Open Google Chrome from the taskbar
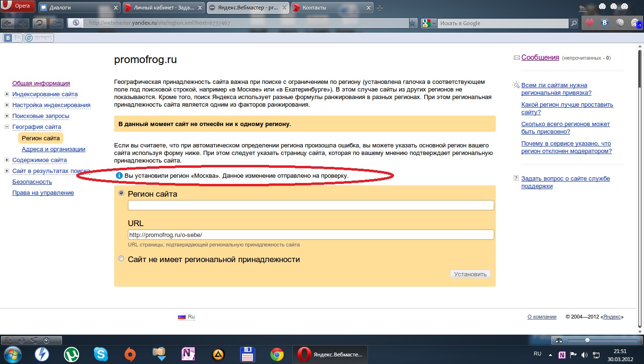The image size is (644, 364). pyautogui.click(x=277, y=354)
